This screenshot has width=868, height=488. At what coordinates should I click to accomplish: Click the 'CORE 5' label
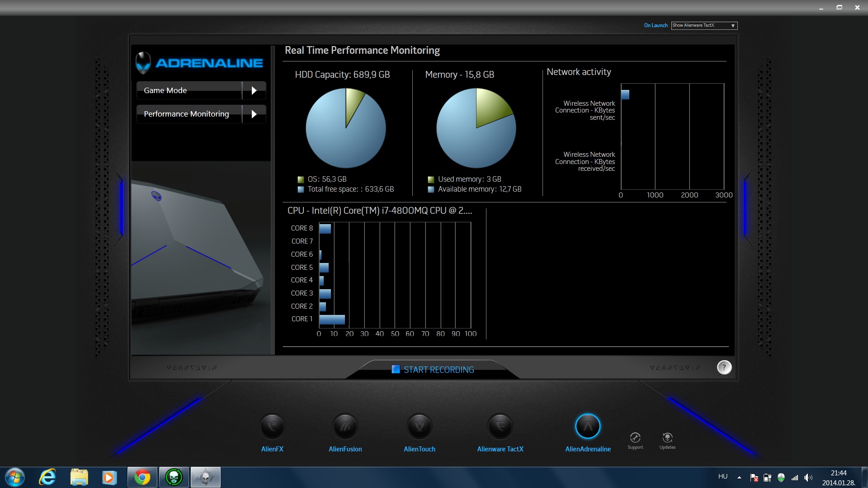(x=302, y=267)
